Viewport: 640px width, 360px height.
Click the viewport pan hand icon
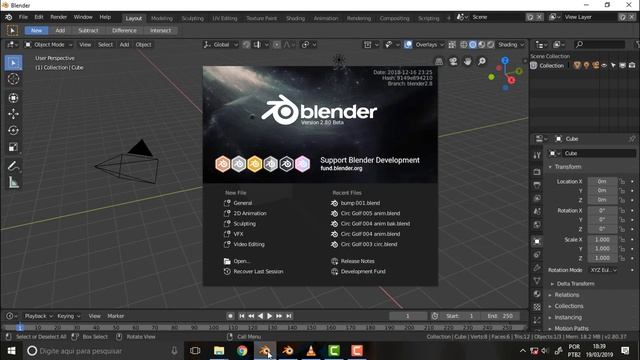(467, 61)
